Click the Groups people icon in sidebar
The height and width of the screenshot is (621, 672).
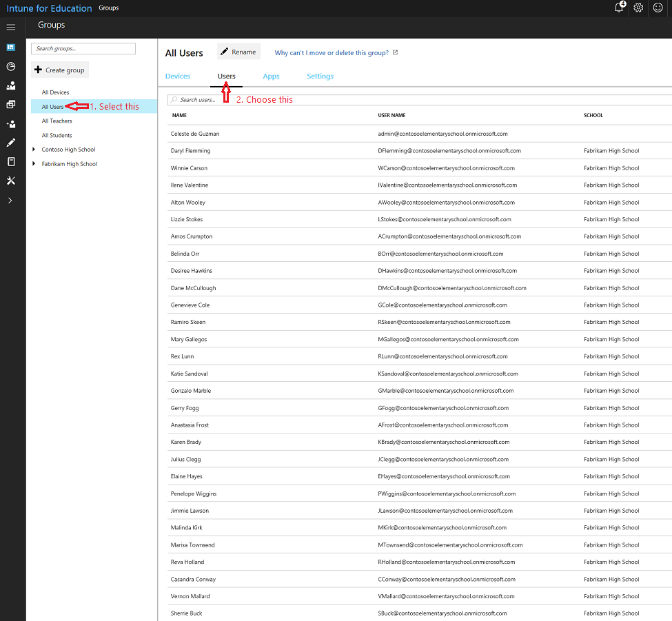(10, 86)
